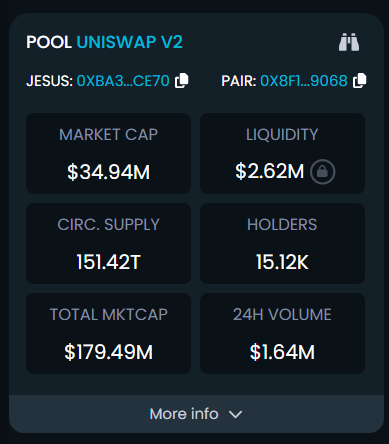Copy the JESUS token contract address
The image size is (389, 444).
click(182, 81)
